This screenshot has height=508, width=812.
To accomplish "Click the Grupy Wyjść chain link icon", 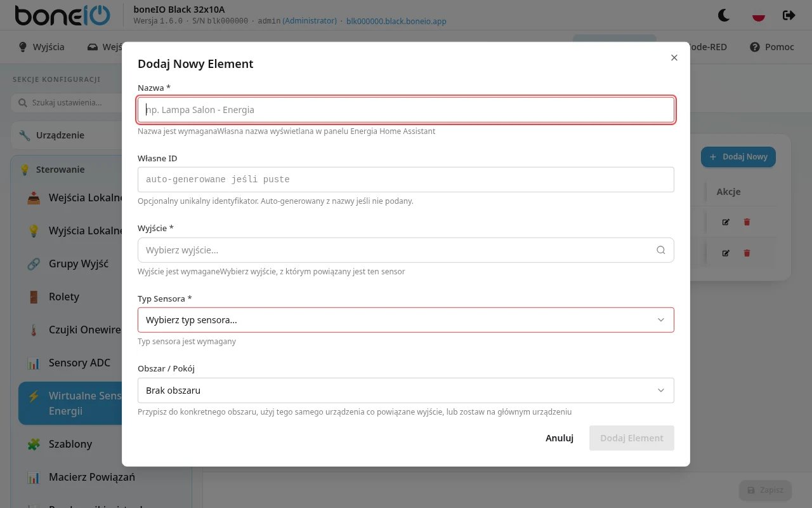I will coord(34,264).
